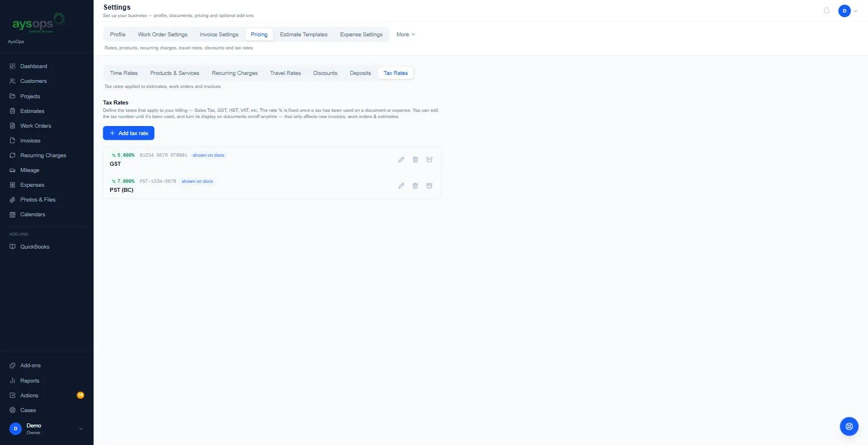Click the AysOps logo
The width and height of the screenshot is (868, 445).
click(x=39, y=23)
